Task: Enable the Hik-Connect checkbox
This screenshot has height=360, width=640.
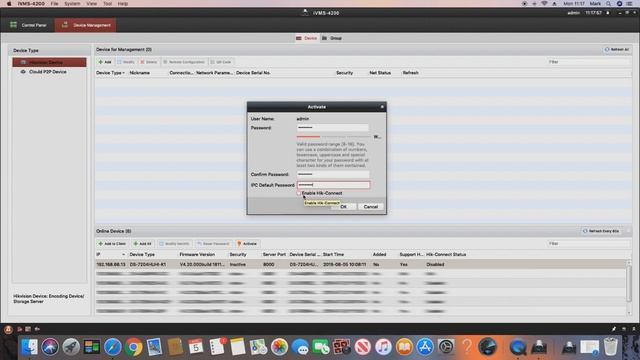Action: [x=299, y=193]
